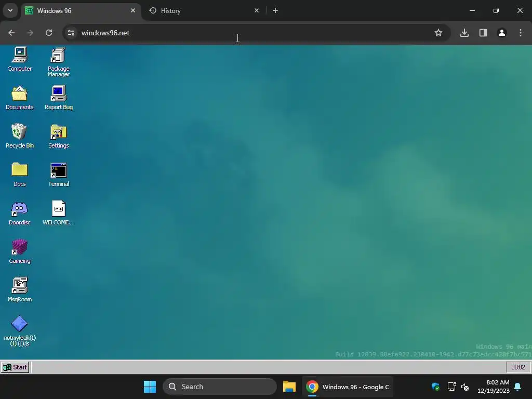The image size is (532, 399).
Task: Close the History tab
Action: tap(257, 10)
